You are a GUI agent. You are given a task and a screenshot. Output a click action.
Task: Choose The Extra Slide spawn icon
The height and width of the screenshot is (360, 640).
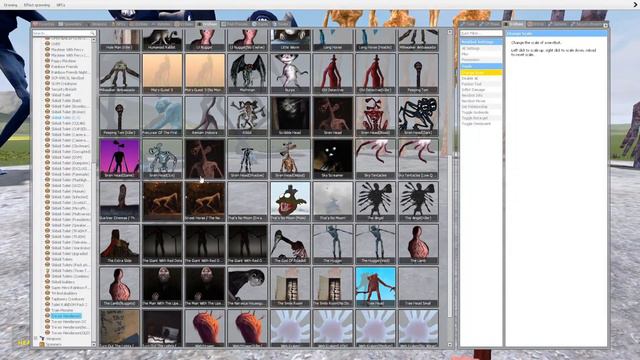coord(120,244)
